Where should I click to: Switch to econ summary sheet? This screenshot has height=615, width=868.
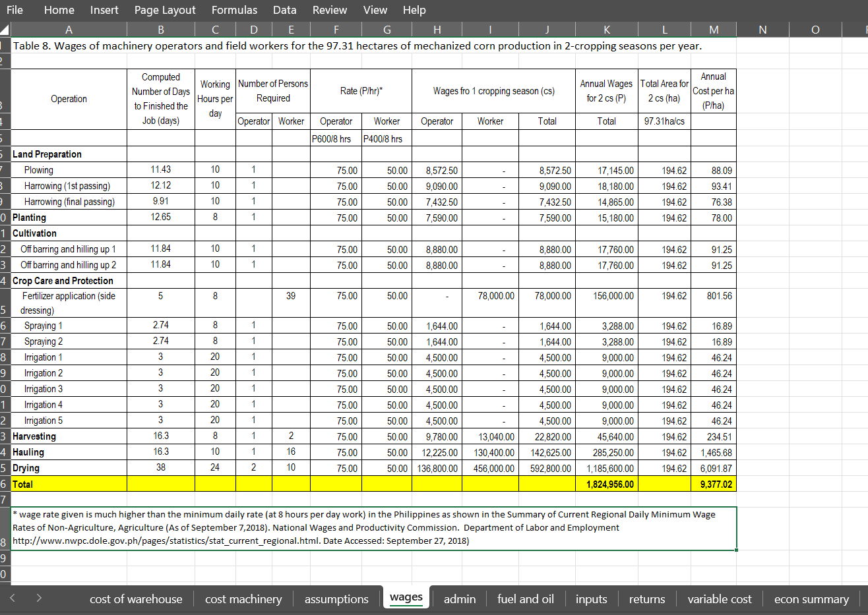(811, 599)
